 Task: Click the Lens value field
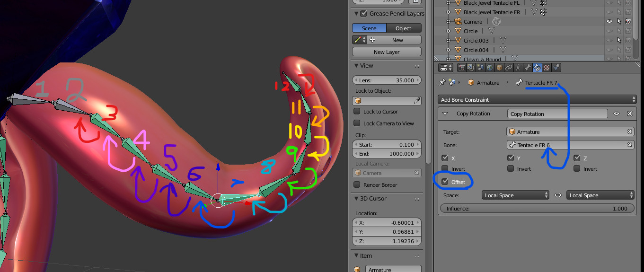387,80
